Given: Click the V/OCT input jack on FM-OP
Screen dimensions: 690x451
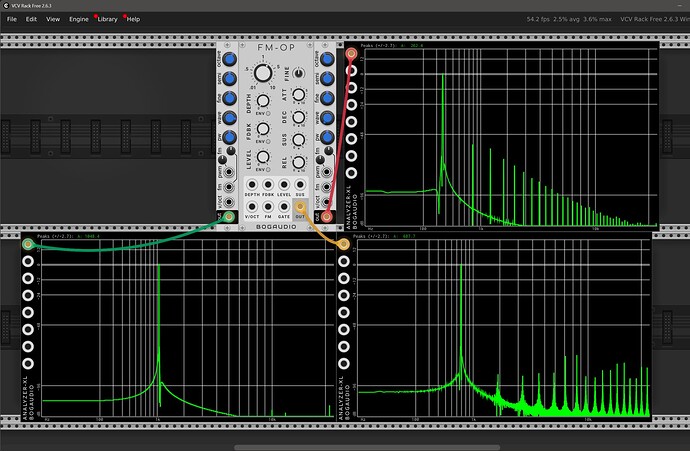Looking at the screenshot, I should pyautogui.click(x=252, y=206).
